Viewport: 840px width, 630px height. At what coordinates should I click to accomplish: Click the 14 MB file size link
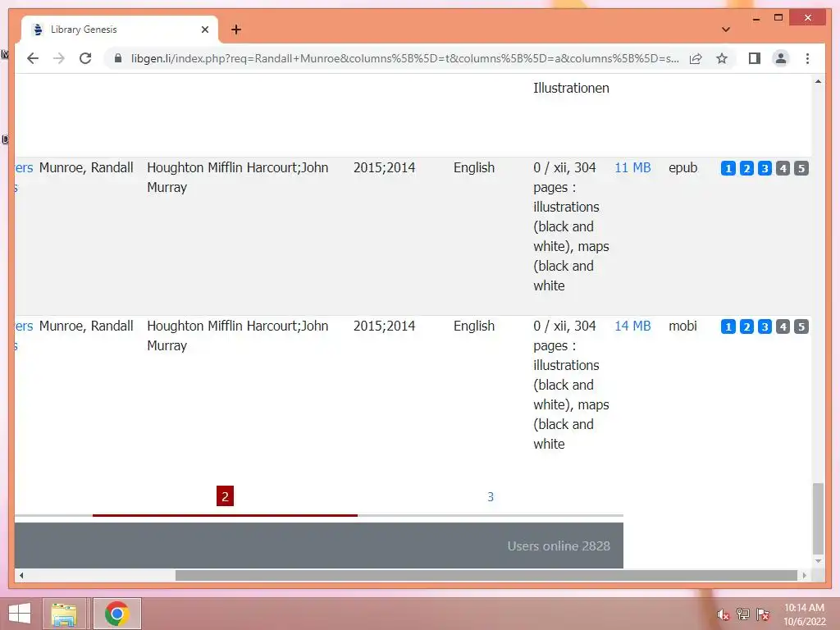[632, 326]
